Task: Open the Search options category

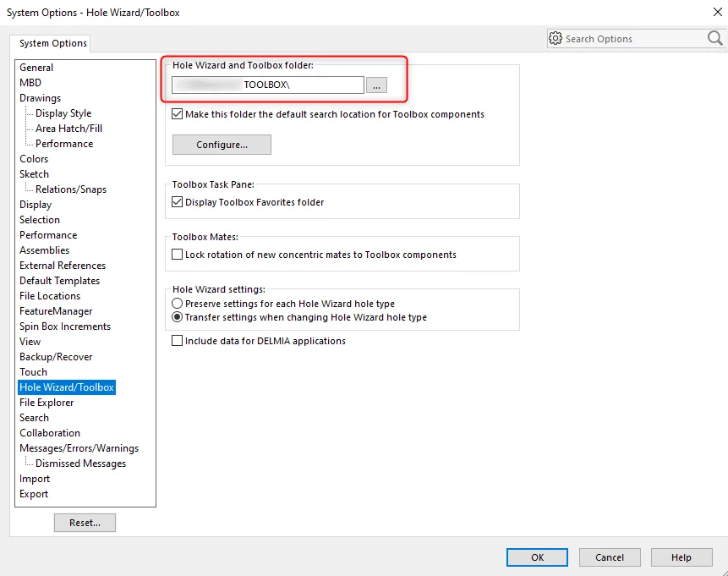Action: click(x=34, y=418)
